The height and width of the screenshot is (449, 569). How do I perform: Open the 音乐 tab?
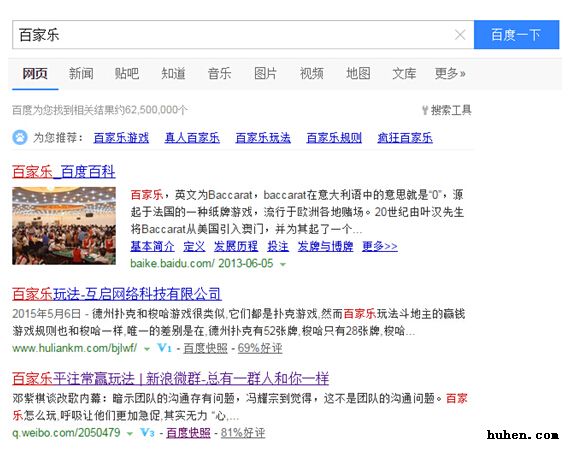tap(219, 74)
